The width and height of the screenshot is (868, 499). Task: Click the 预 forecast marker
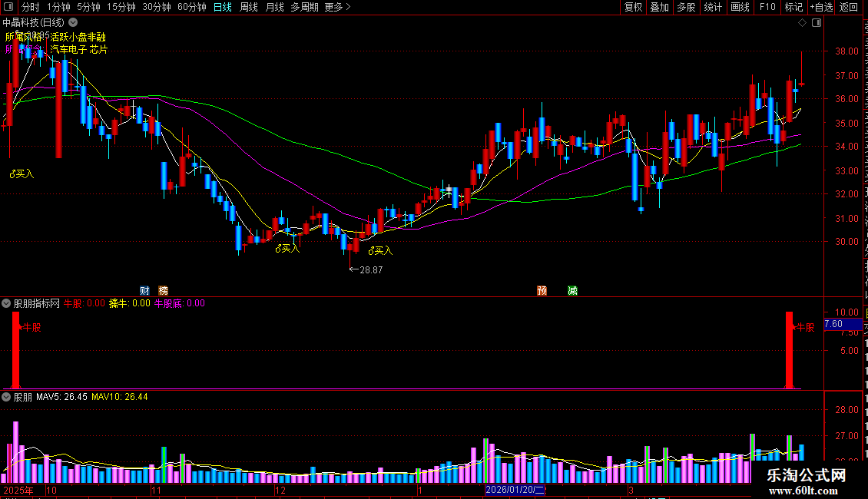pyautogui.click(x=542, y=290)
